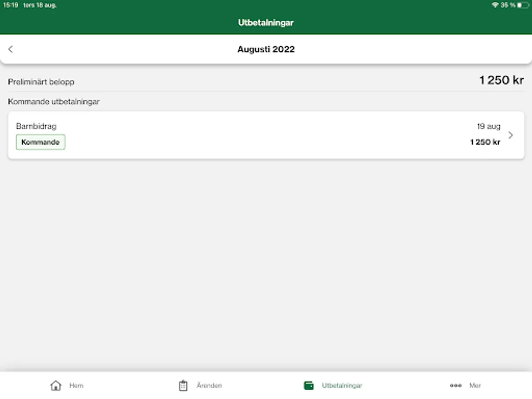Click the Barnbidrag payment title
This screenshot has width=532, height=399.
(36, 126)
